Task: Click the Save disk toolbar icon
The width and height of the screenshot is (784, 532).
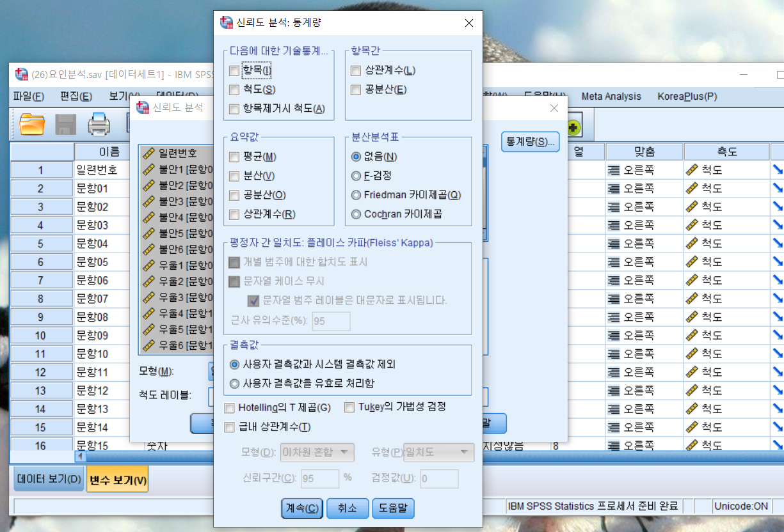Action: tap(66, 125)
